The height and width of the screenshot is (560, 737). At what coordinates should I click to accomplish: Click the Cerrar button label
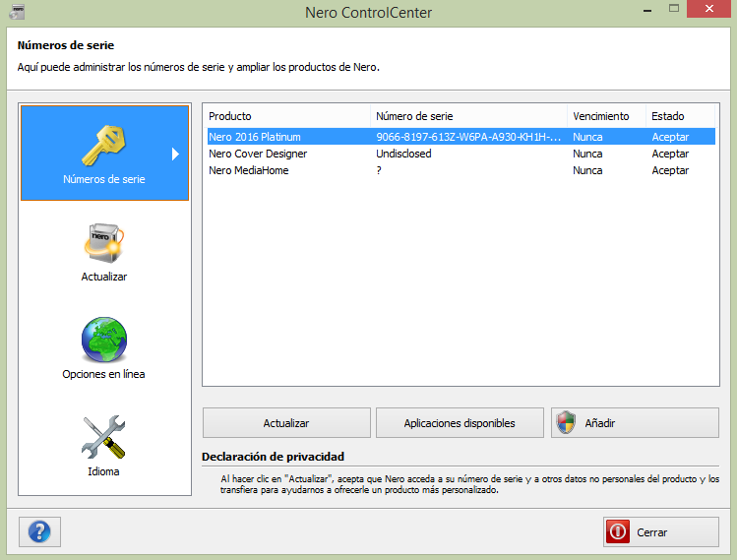click(x=652, y=532)
